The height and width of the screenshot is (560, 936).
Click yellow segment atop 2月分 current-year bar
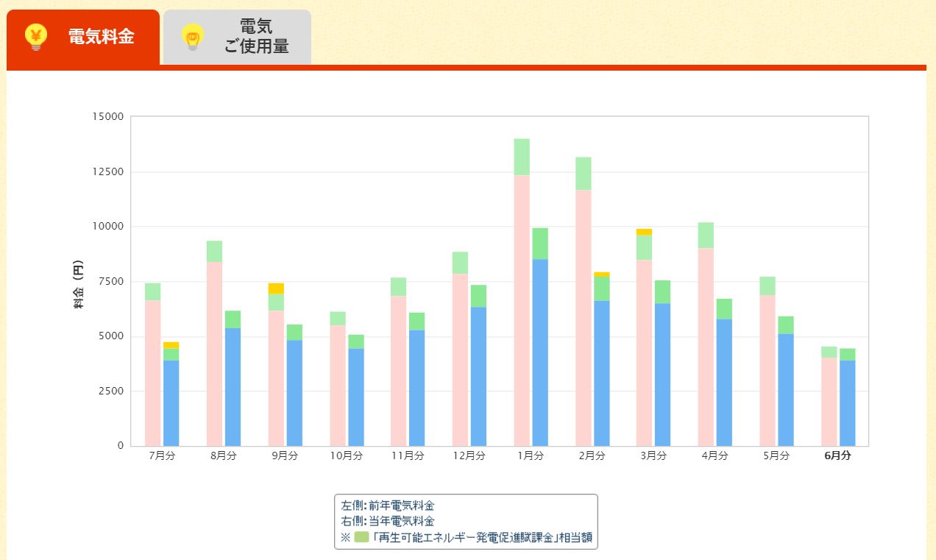[x=602, y=274]
